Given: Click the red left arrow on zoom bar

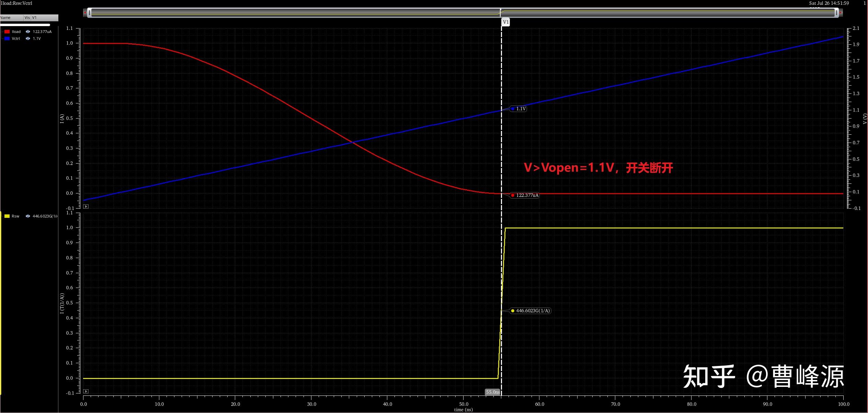Looking at the screenshot, I should coord(85,13).
